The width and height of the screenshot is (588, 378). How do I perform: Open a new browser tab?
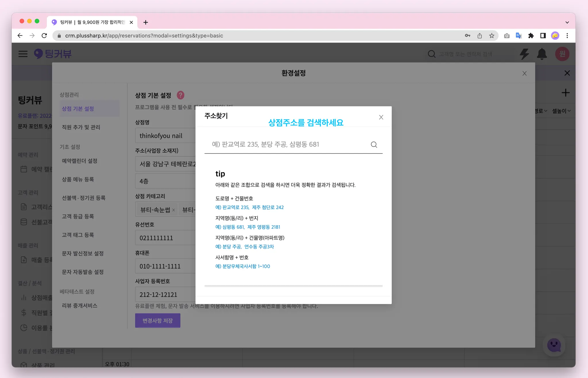point(146,22)
